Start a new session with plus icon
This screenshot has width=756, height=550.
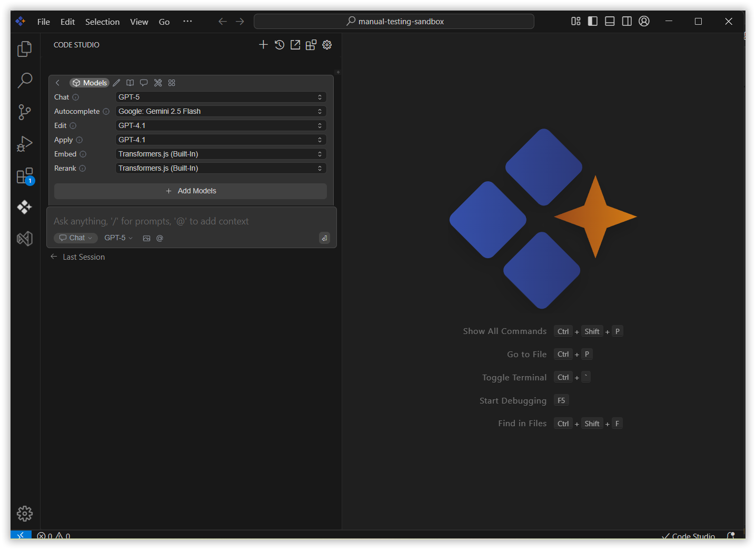coord(263,45)
